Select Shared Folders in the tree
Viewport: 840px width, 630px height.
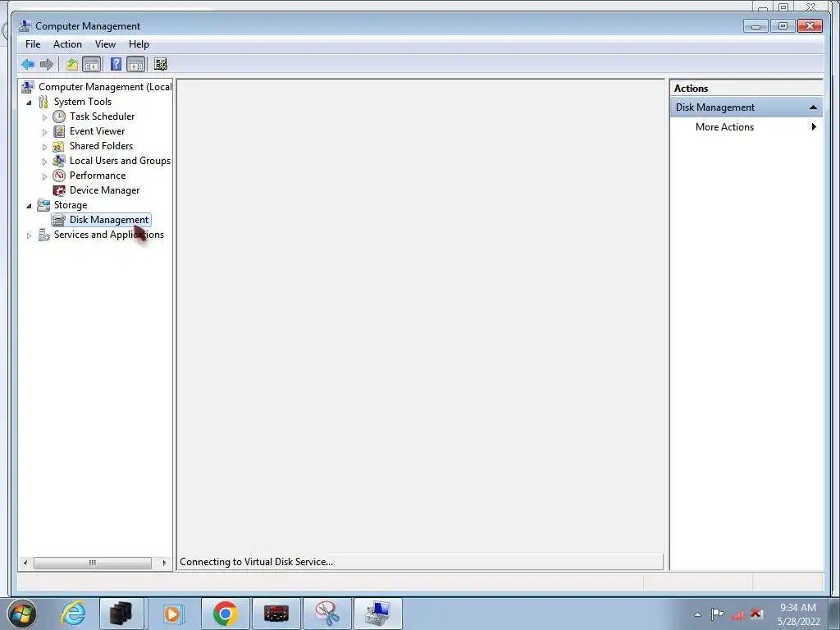tap(101, 146)
